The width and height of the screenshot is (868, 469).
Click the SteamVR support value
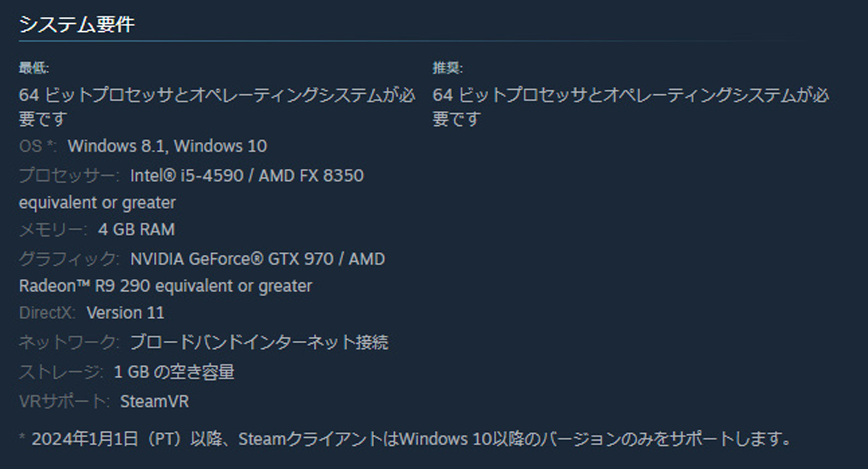point(154,401)
